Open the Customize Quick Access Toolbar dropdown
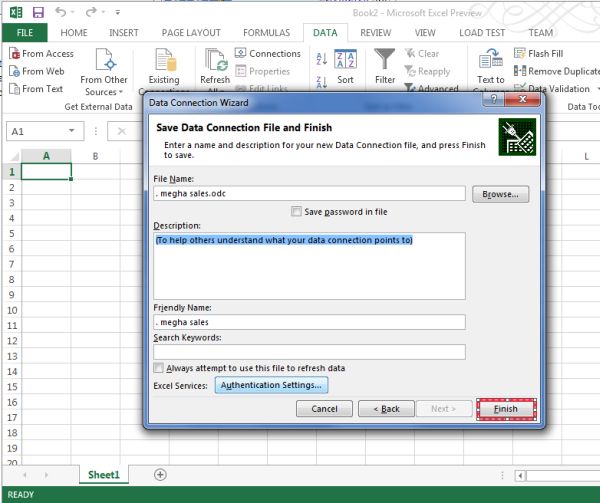Viewport: 600px width, 503px height. coord(117,13)
